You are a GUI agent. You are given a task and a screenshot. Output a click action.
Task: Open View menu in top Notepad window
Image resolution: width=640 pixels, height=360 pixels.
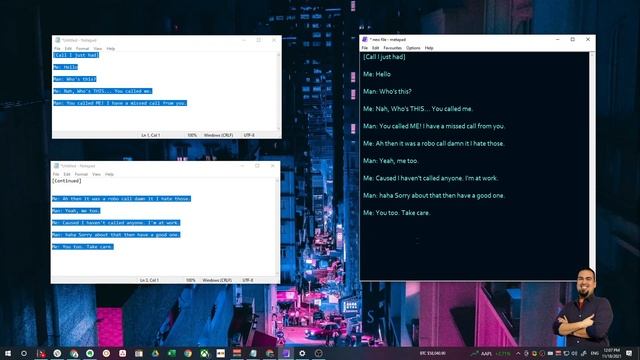pyautogui.click(x=98, y=49)
